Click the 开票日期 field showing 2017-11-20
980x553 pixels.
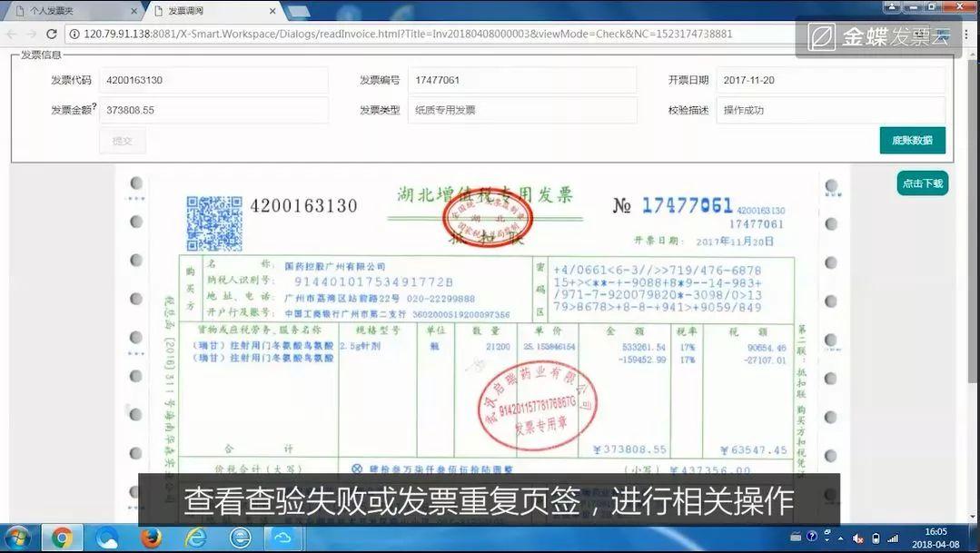pos(831,80)
